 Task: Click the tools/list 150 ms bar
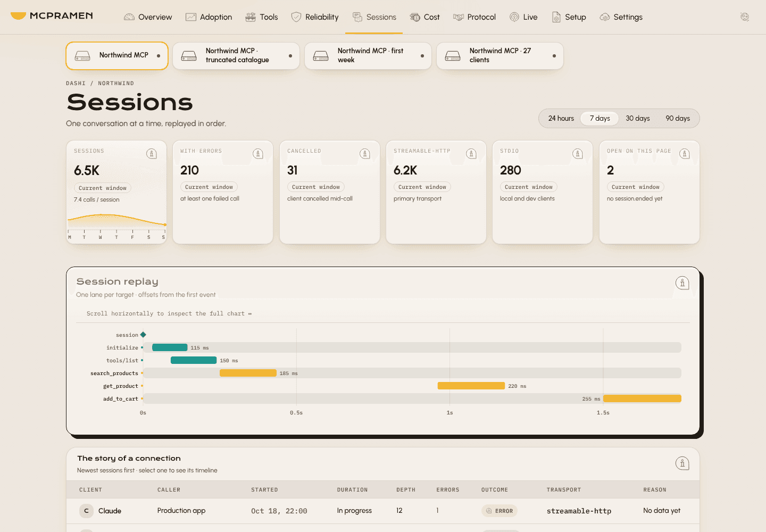(194, 360)
